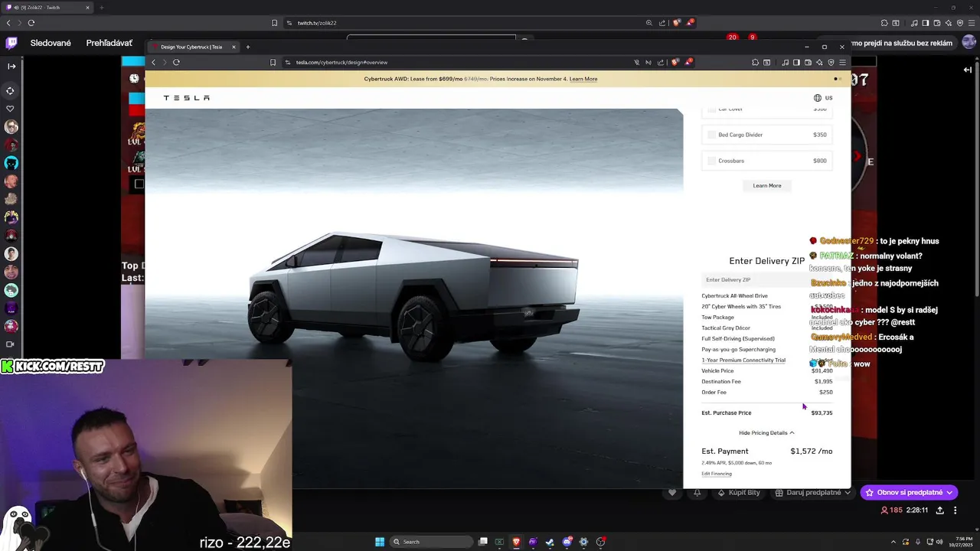Viewport: 980px width, 551px height.
Task: Open Brave browser in taskbar
Action: click(x=516, y=542)
